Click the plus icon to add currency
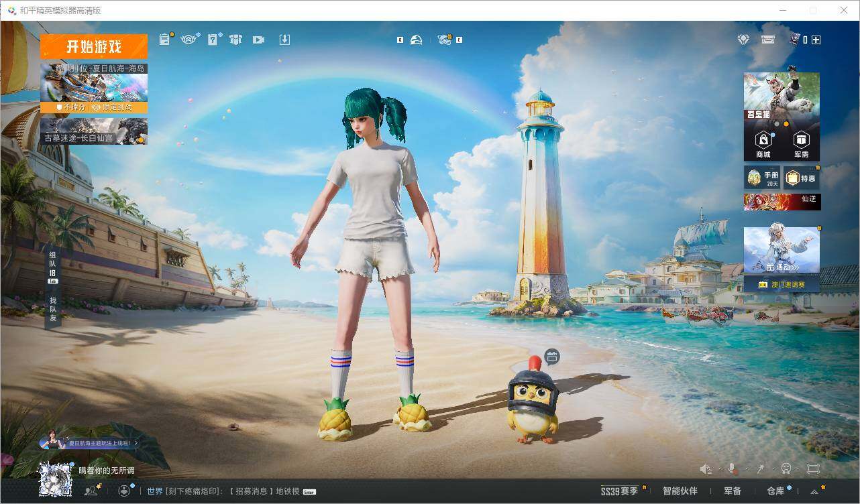The width and height of the screenshot is (860, 504). pyautogui.click(x=816, y=40)
